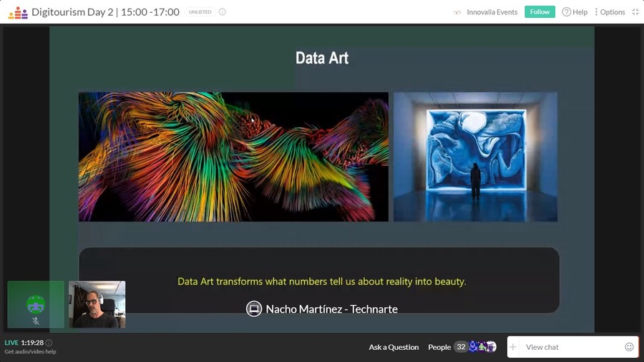This screenshot has width=644, height=362.
Task: Open the Innovalla Events channel link
Action: pyautogui.click(x=492, y=12)
